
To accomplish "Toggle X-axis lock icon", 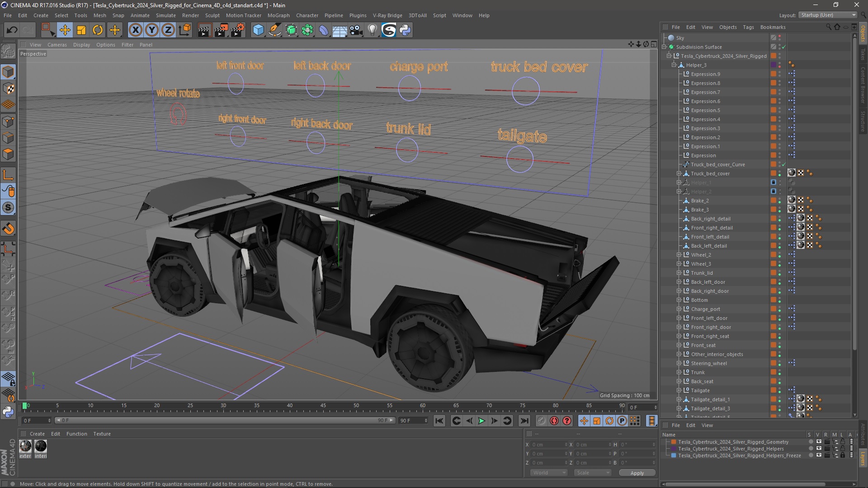I will pyautogui.click(x=135, y=30).
